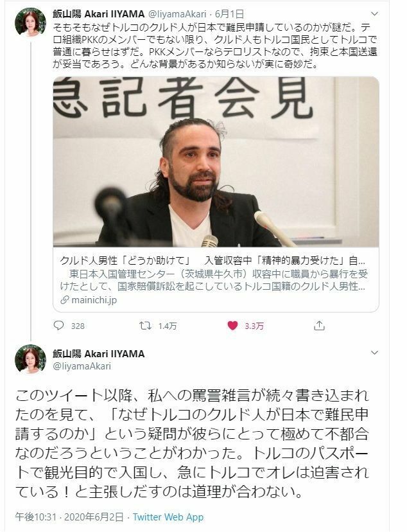
Task: Retweet the first tweet via retweet icon
Action: point(145,326)
